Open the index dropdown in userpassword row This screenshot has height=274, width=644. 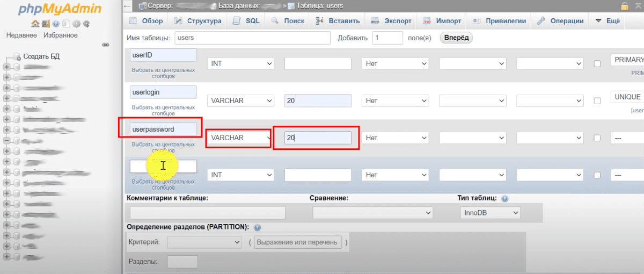pos(627,138)
